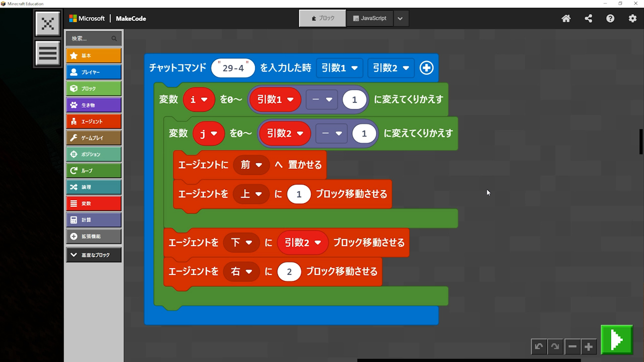Viewport: 644px width, 362px height.
Task: Open the エージェント block category
Action: point(94,121)
